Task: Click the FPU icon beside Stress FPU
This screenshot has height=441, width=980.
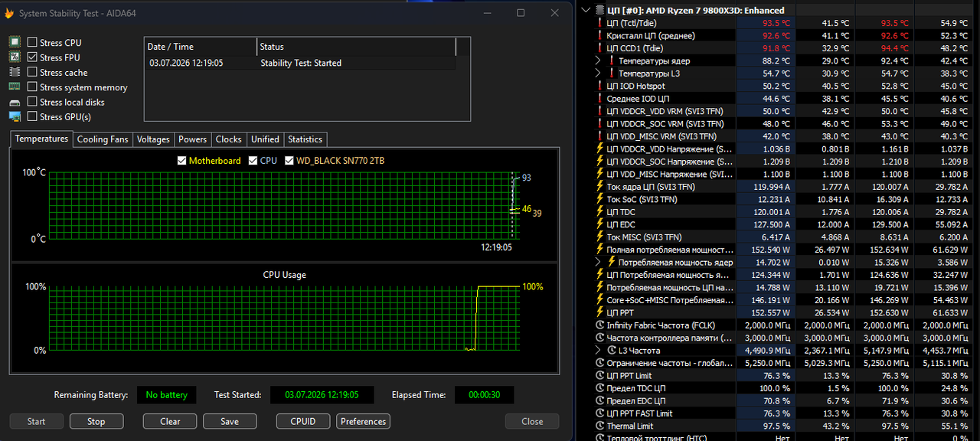Action: pos(15,57)
